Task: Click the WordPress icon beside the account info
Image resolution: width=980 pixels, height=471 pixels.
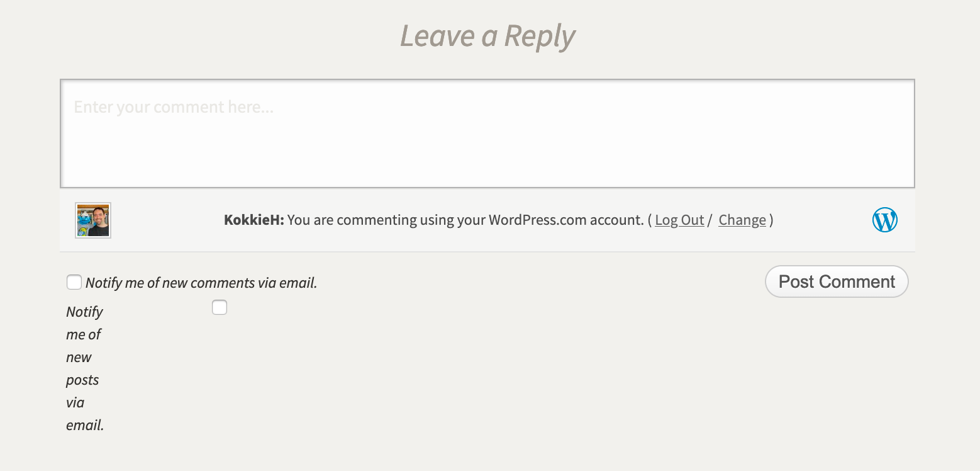Action: click(884, 220)
